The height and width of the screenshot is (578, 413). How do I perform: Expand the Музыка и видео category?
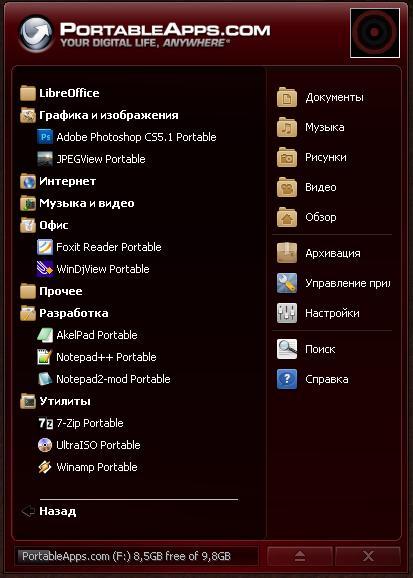(87, 203)
